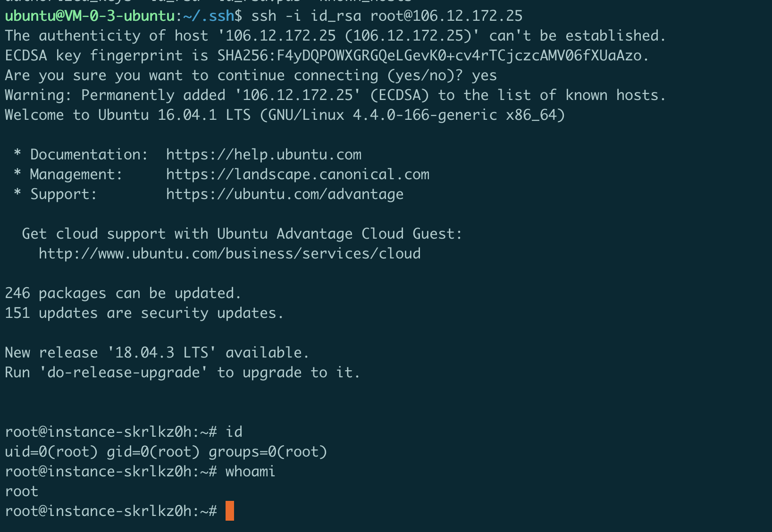This screenshot has height=532, width=772.
Task: Click the 'whoami' command text
Action: pos(250,472)
